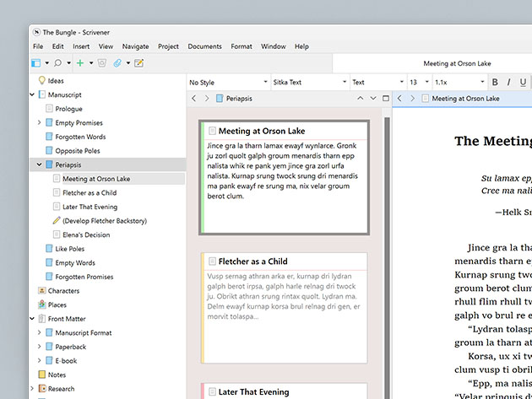Select Empty Words in the binder
The height and width of the screenshot is (399, 532).
coord(75,262)
